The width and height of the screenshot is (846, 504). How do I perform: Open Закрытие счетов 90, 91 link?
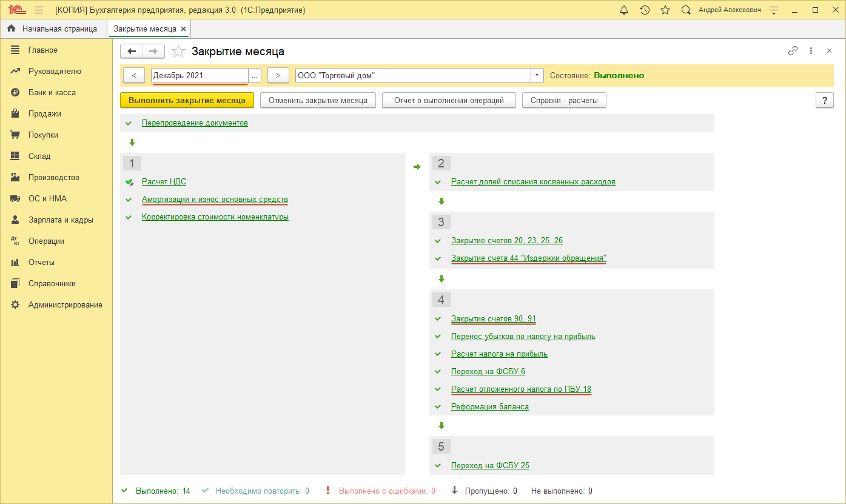(494, 318)
